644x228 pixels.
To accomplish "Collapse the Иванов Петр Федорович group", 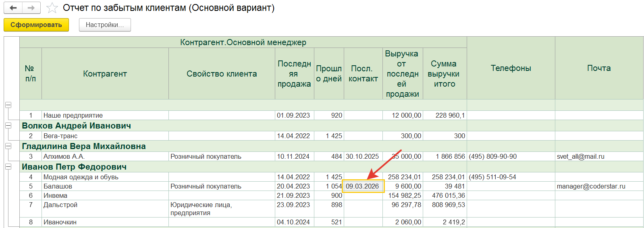I will 8,166.
